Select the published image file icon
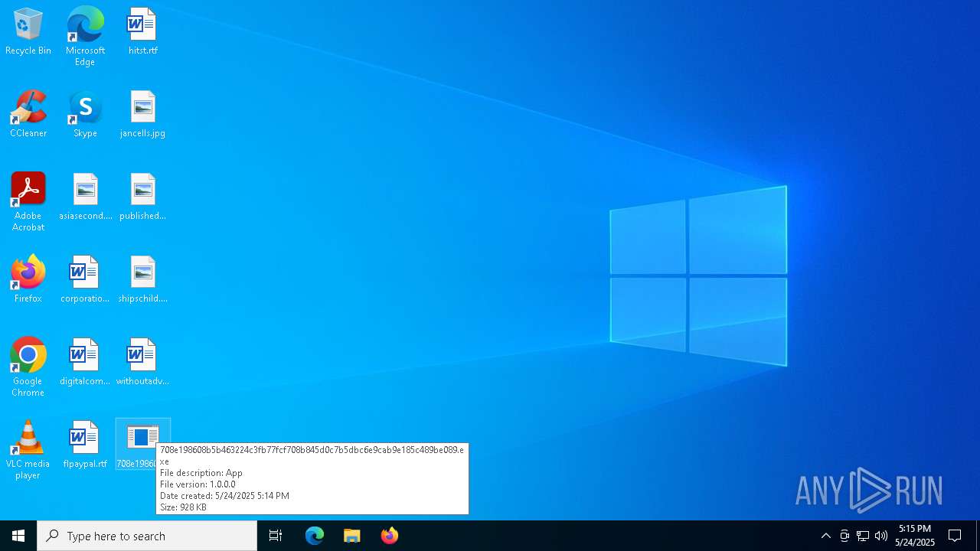The height and width of the screenshot is (551, 980). [x=142, y=197]
